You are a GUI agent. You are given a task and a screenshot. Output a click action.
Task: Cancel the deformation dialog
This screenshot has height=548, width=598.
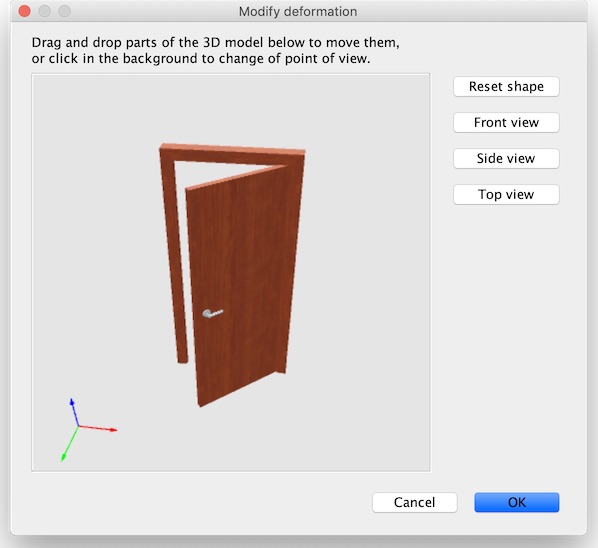click(x=415, y=502)
